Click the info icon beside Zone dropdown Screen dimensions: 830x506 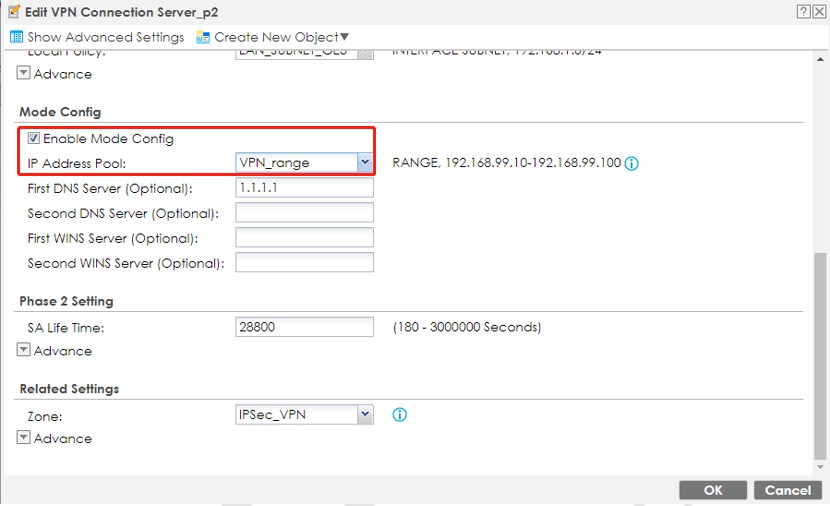coord(399,414)
